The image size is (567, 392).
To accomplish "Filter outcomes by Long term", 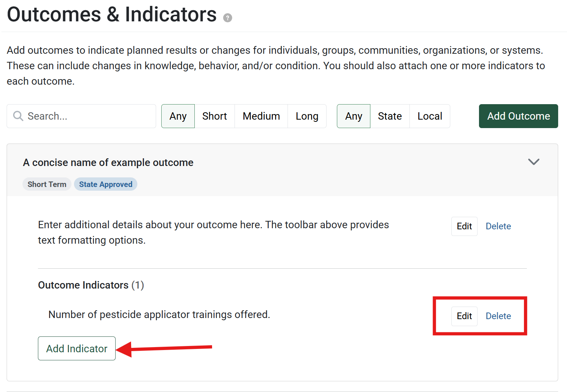I will [x=307, y=116].
